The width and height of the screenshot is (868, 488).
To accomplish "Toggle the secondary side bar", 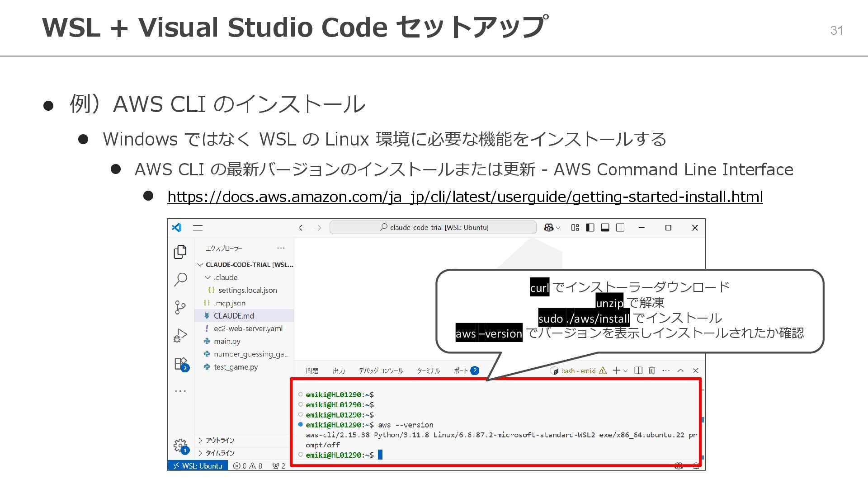I will click(620, 227).
